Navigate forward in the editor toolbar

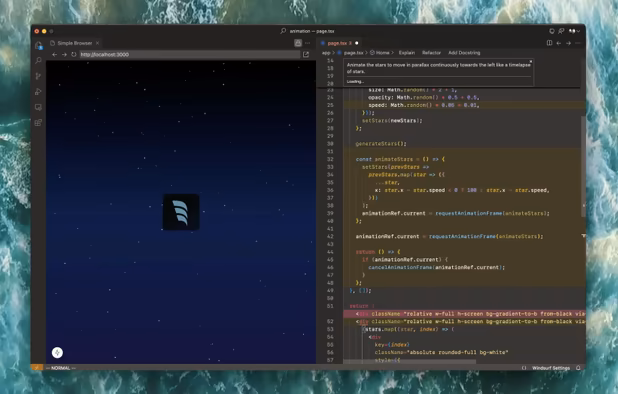pyautogui.click(x=568, y=43)
